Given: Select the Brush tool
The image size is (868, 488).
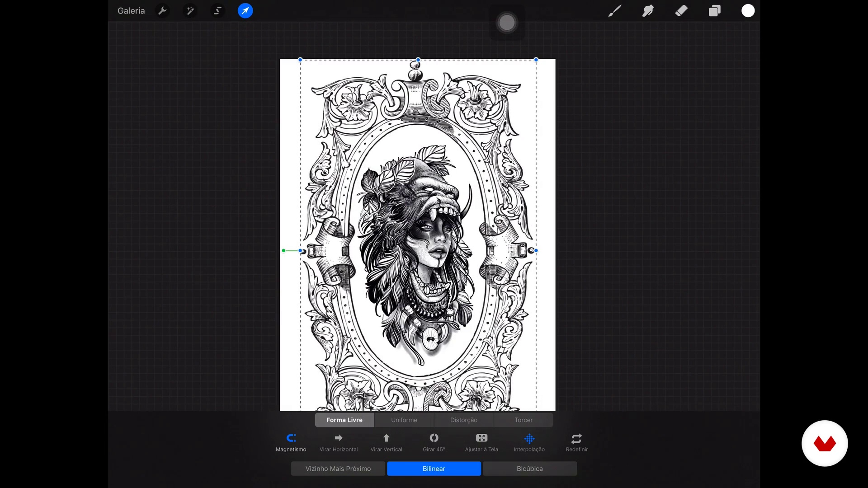Looking at the screenshot, I should (614, 11).
